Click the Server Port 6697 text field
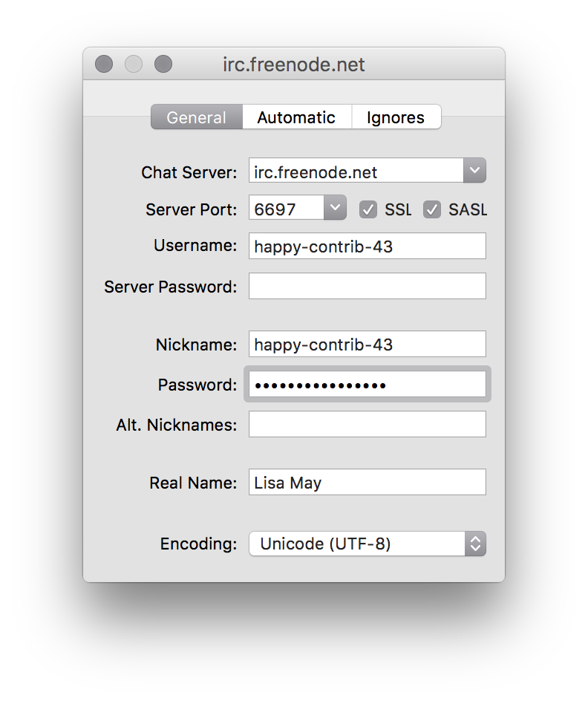Screen dimensions: 588x701 click(287, 209)
